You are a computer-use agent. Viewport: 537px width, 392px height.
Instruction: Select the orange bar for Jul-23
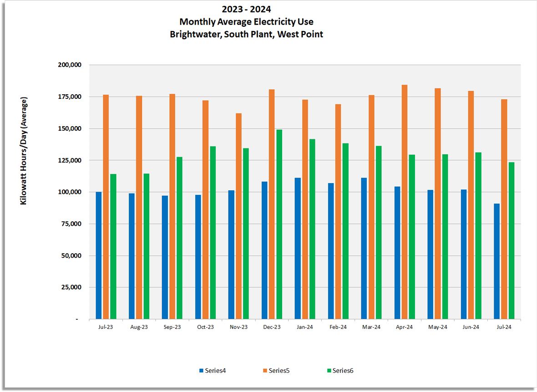click(x=106, y=207)
